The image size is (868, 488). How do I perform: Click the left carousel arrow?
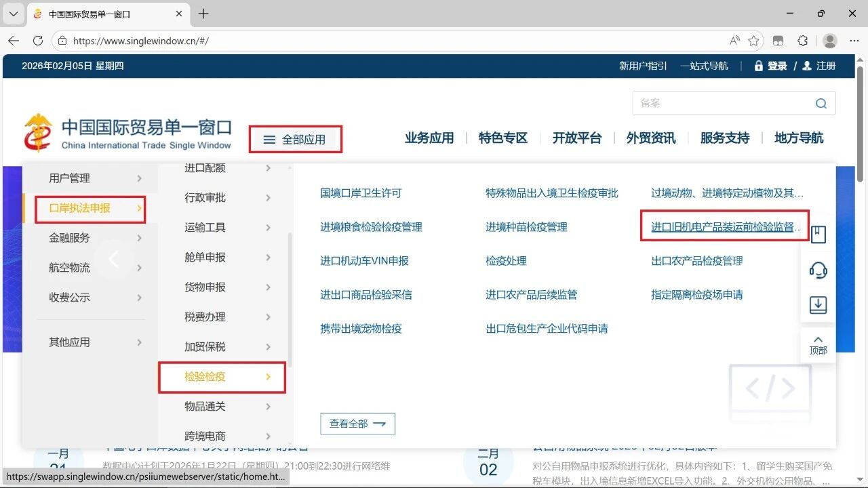(x=114, y=259)
